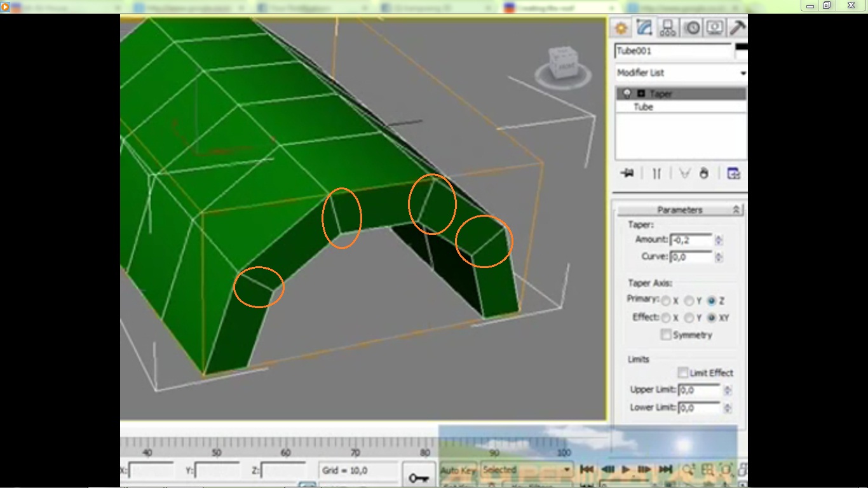Image resolution: width=868 pixels, height=488 pixels.
Task: Open the Modifier List dropdown
Action: click(x=681, y=72)
